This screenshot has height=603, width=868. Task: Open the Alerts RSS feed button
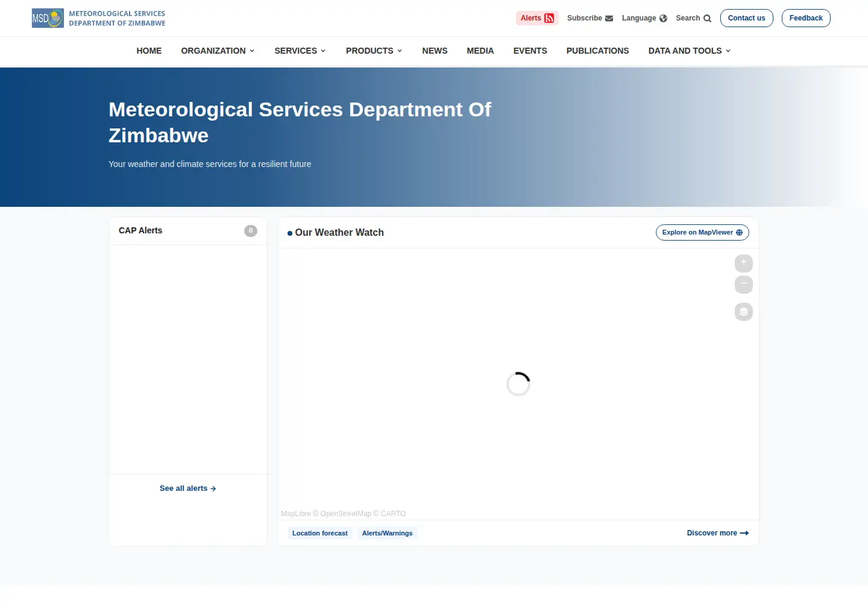537,18
